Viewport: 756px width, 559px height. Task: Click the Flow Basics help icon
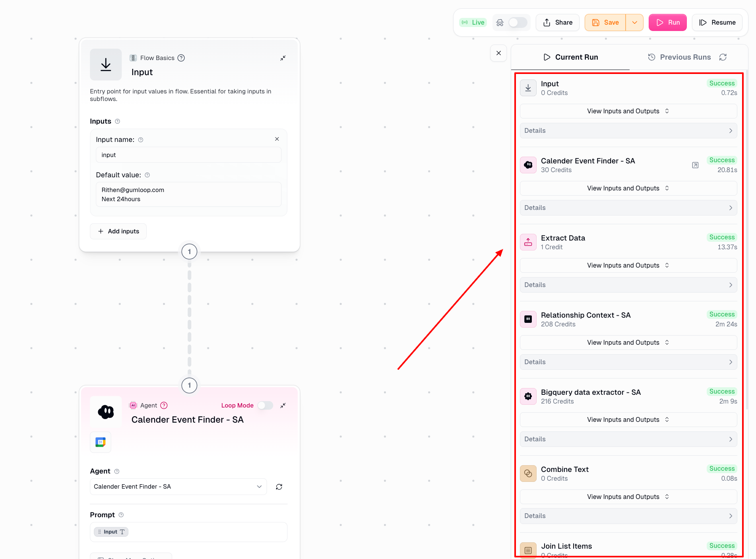(181, 58)
